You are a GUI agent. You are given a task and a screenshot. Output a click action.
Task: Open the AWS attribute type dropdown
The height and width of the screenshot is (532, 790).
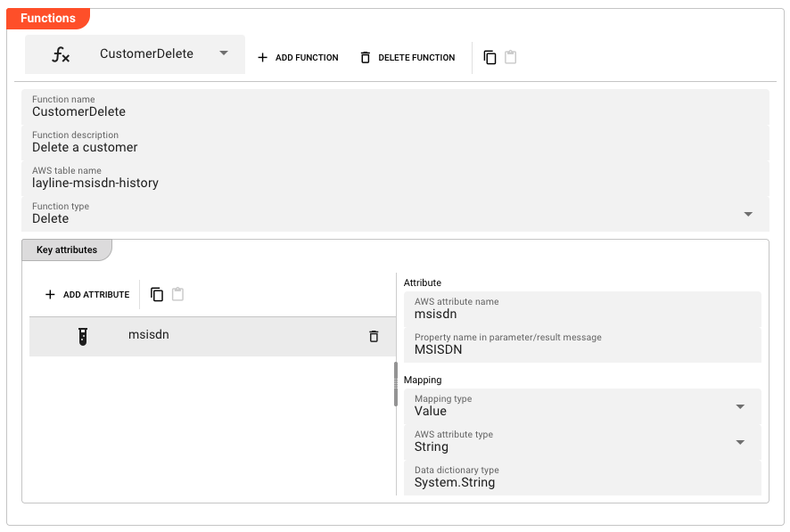coord(740,442)
